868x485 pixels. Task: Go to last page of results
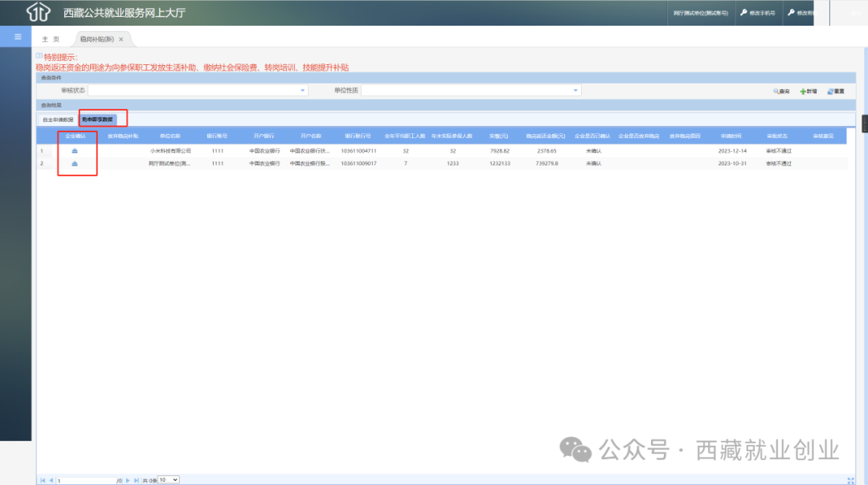pyautogui.click(x=136, y=480)
